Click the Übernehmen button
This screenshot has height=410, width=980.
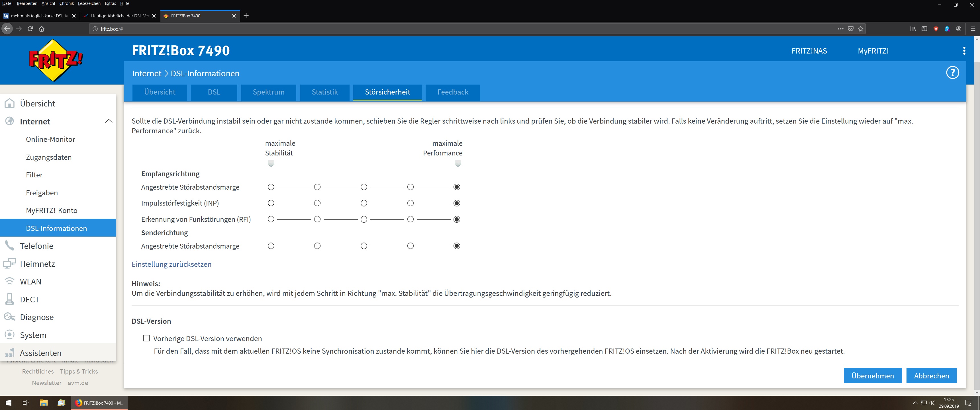(x=872, y=375)
